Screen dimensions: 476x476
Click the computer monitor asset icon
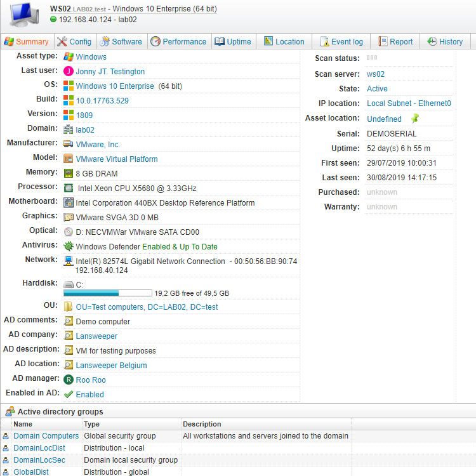click(x=24, y=15)
